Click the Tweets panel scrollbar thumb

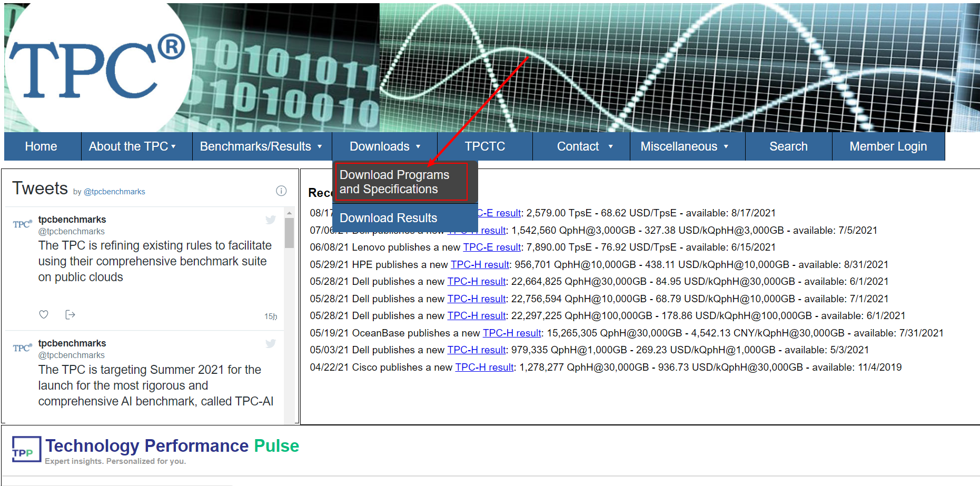[289, 232]
